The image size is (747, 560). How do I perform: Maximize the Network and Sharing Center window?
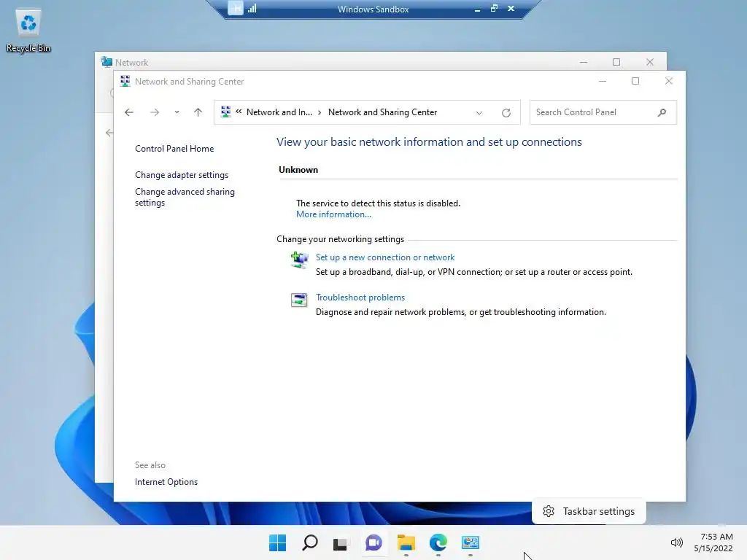635,81
